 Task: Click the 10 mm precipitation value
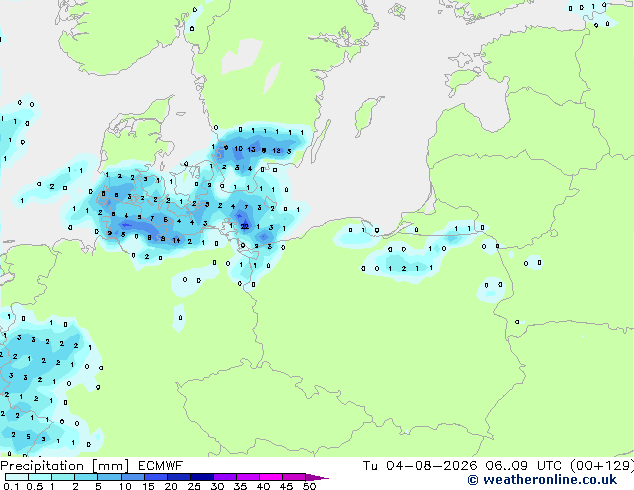coord(239,149)
